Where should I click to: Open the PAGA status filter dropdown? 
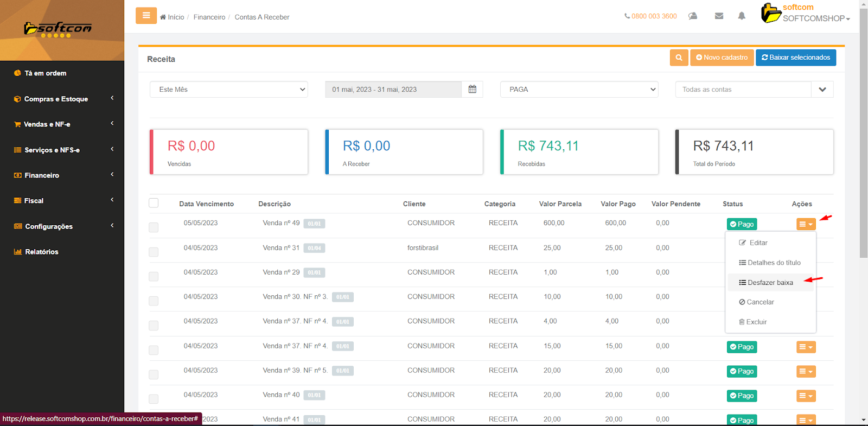(x=579, y=90)
